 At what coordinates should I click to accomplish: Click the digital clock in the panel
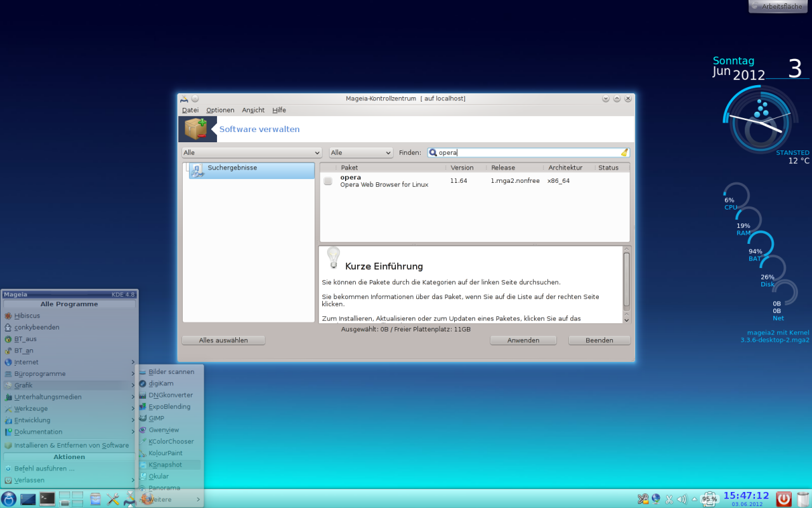click(x=746, y=498)
